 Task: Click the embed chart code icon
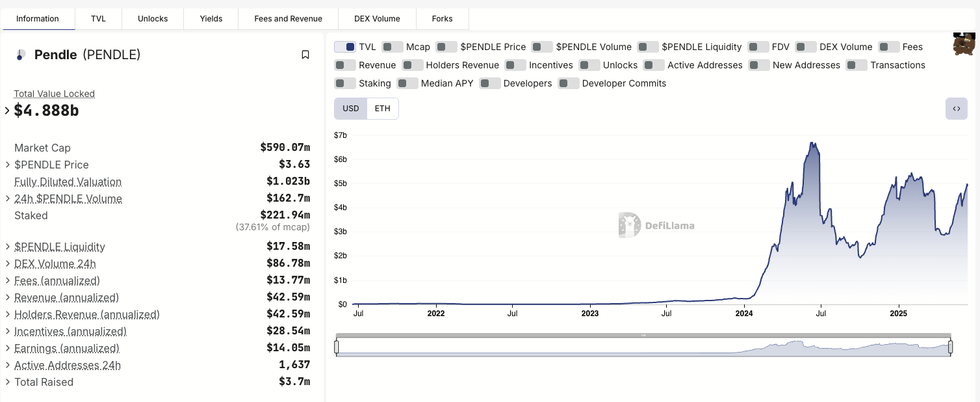[x=956, y=109]
